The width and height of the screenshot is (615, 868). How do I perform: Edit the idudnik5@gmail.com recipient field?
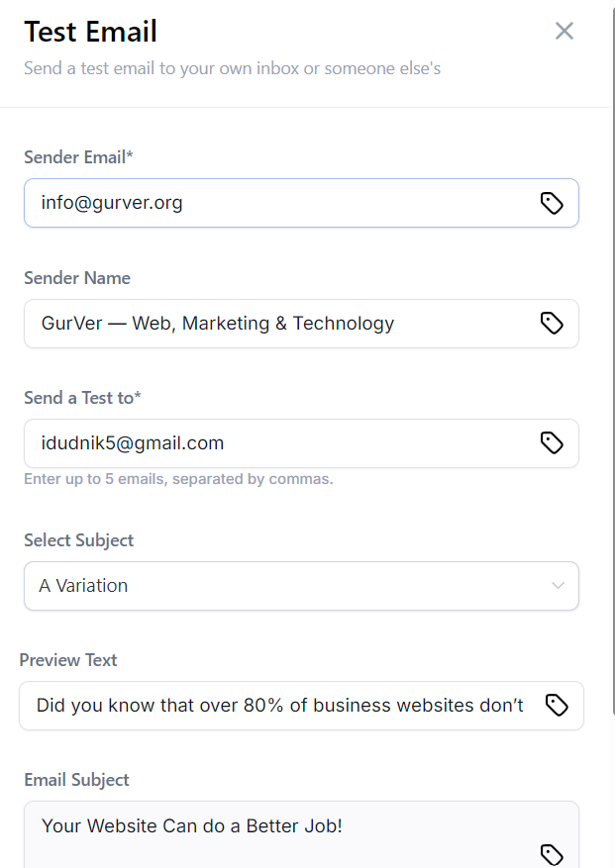pyautogui.click(x=277, y=442)
